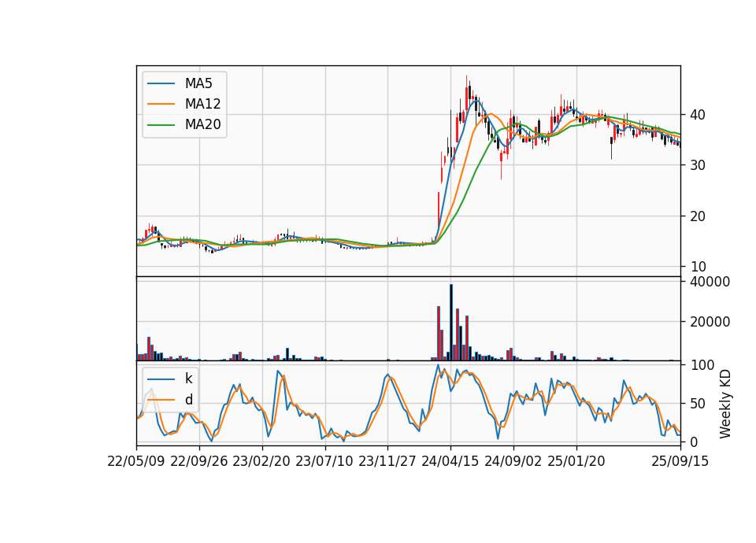The width and height of the screenshot is (756, 543).
Task: Click the KD axis value 100
Action: pos(702,365)
